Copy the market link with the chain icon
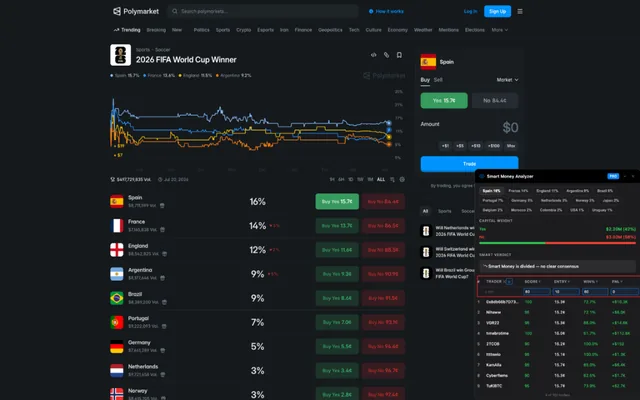This screenshot has width=640, height=400. pyautogui.click(x=386, y=55)
